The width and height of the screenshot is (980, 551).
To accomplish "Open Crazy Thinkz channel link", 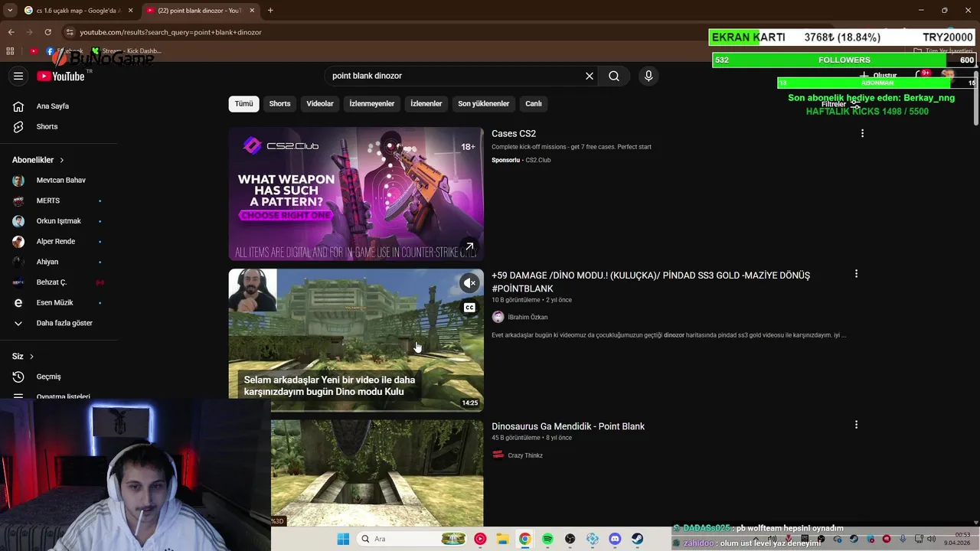I will point(525,455).
